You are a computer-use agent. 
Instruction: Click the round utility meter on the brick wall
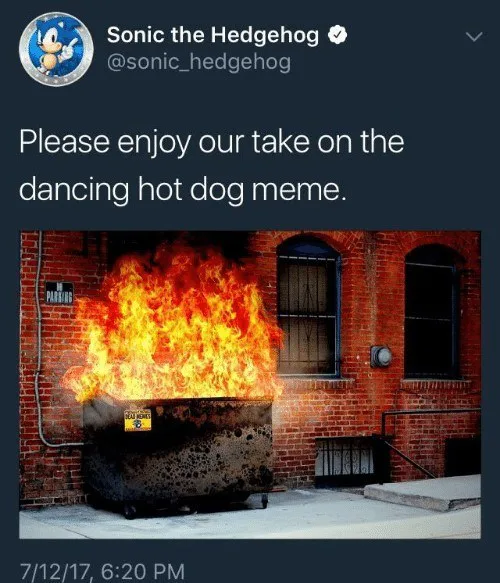[x=381, y=357]
